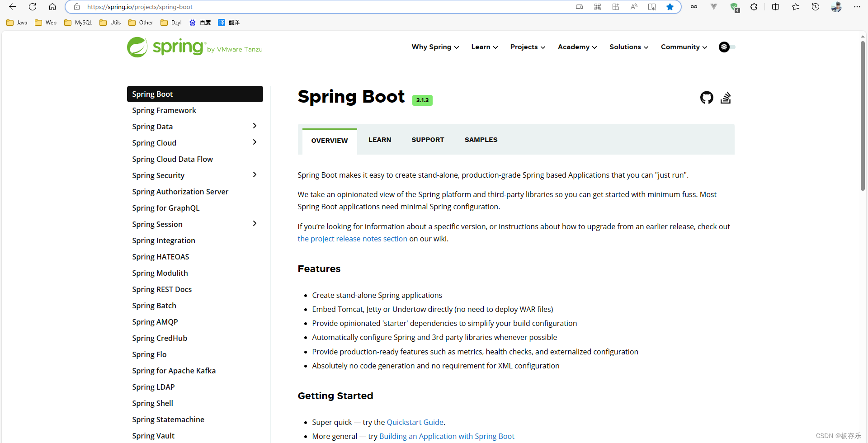Click the blue favorite star in address bar
The width and height of the screenshot is (868, 443).
tap(670, 7)
